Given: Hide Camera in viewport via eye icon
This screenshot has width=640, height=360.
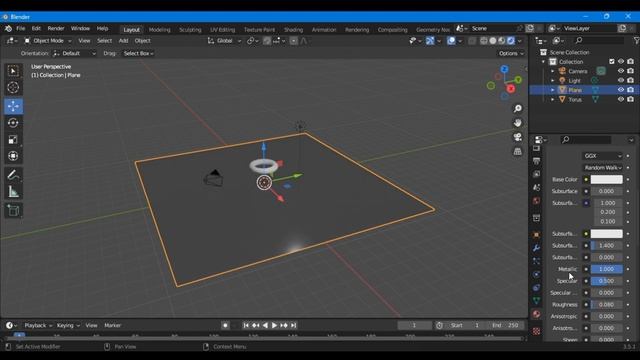Looking at the screenshot, I should [x=621, y=71].
